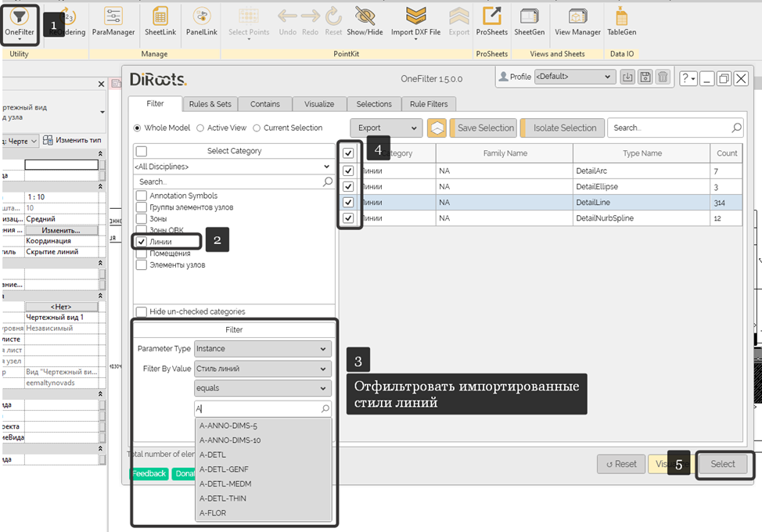Open the ProSheets tool
Viewport: 762px width, 532px height.
492,23
